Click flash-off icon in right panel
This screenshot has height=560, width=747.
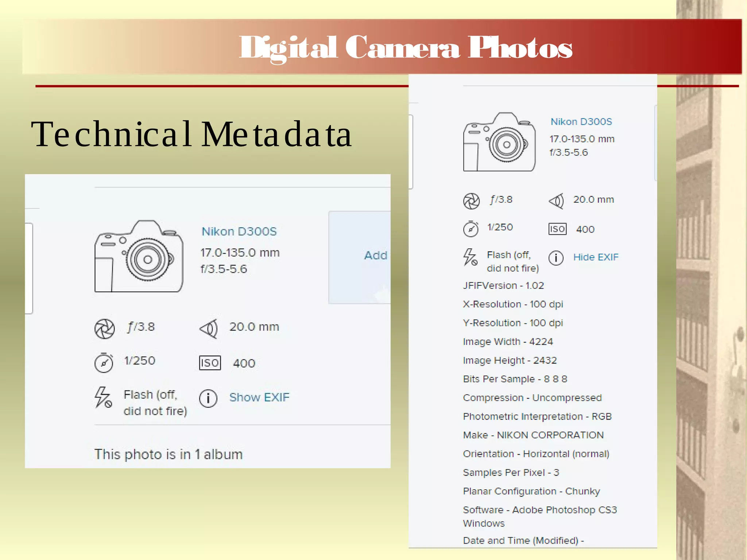coord(470,257)
